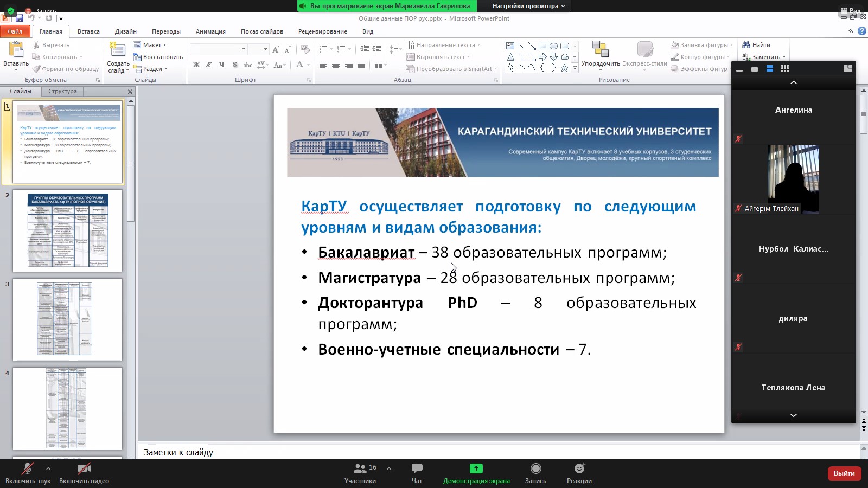This screenshot has width=868, height=488.
Task: Decrease font size (small A) icon
Action: pos(288,49)
